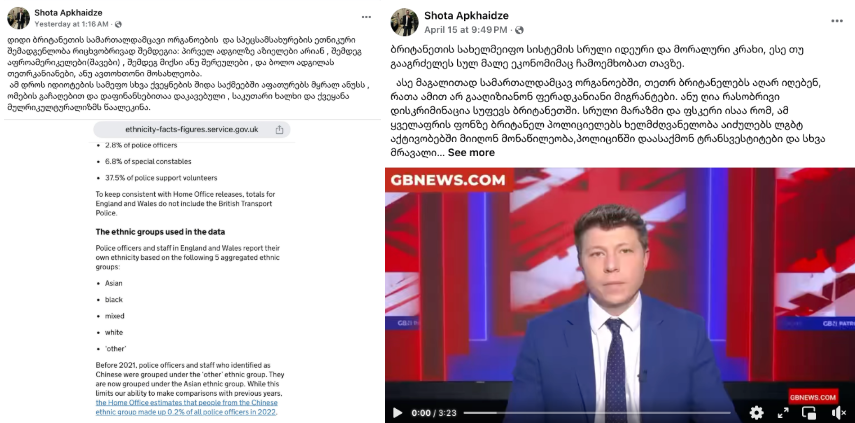Unmute the video volume
The image size is (855, 423).
[x=839, y=413]
